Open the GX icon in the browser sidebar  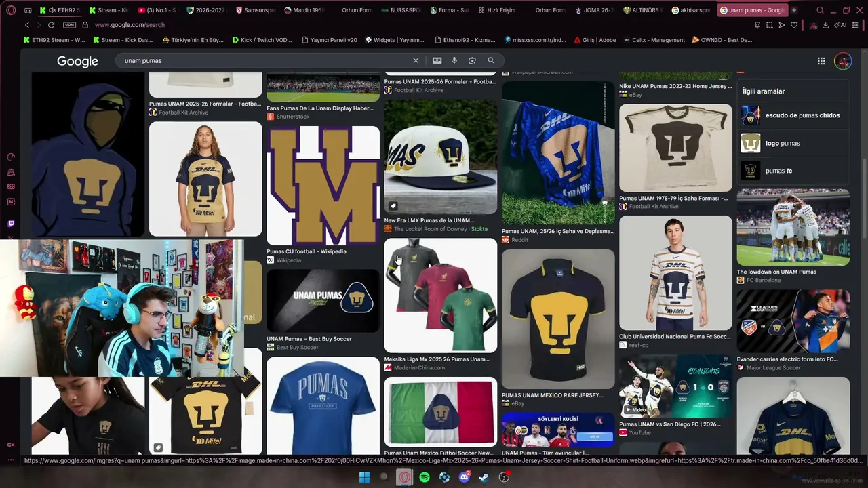[x=11, y=445]
